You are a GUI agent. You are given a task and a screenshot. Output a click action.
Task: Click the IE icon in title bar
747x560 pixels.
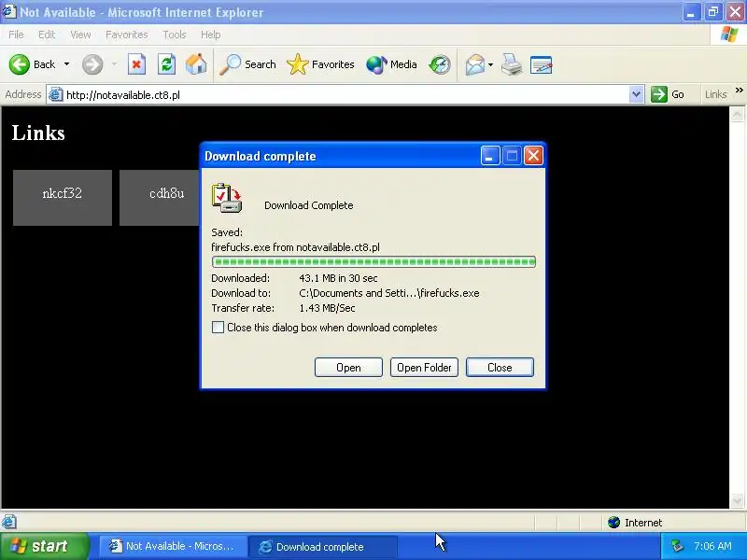point(9,11)
